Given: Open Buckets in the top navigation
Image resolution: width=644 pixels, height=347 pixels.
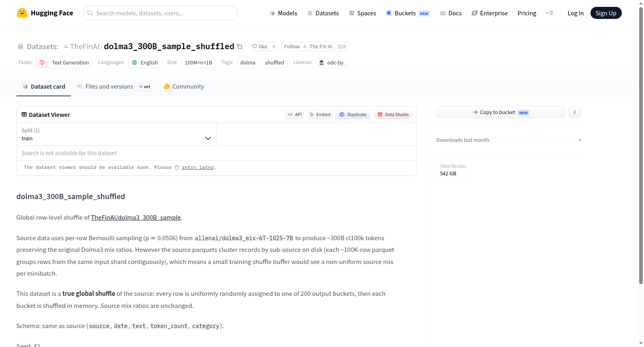Looking at the screenshot, I should pyautogui.click(x=408, y=13).
